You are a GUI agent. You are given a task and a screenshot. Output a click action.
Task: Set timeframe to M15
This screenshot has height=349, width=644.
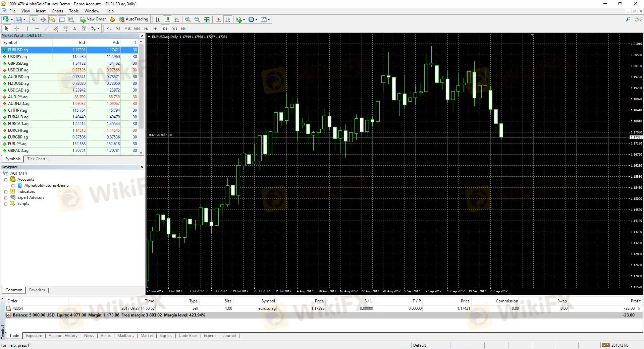[127, 28]
